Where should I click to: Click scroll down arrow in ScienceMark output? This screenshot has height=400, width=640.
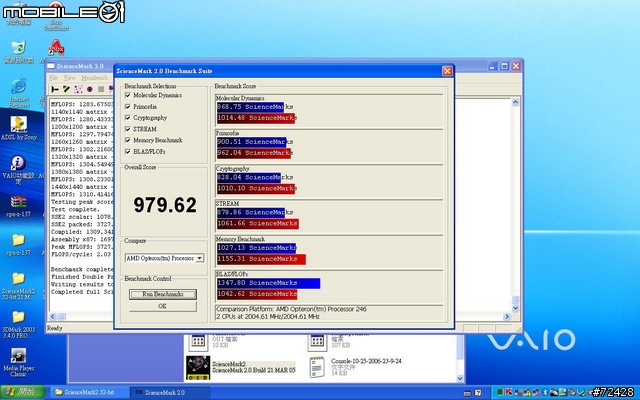click(515, 309)
